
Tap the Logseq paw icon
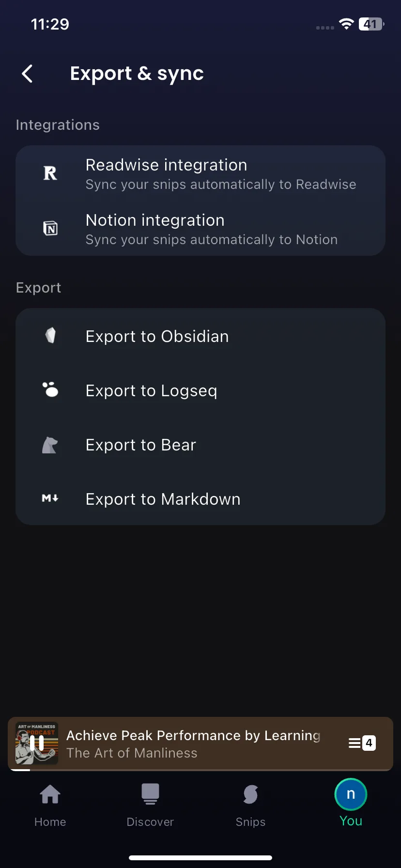click(x=50, y=389)
